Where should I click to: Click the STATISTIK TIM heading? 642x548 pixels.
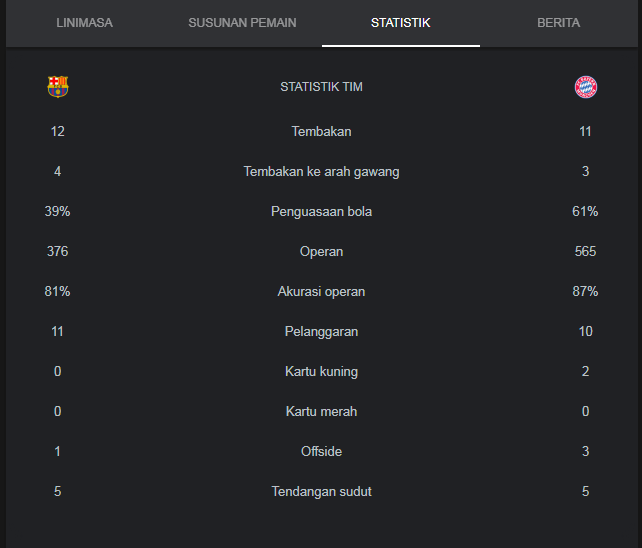pos(321,87)
